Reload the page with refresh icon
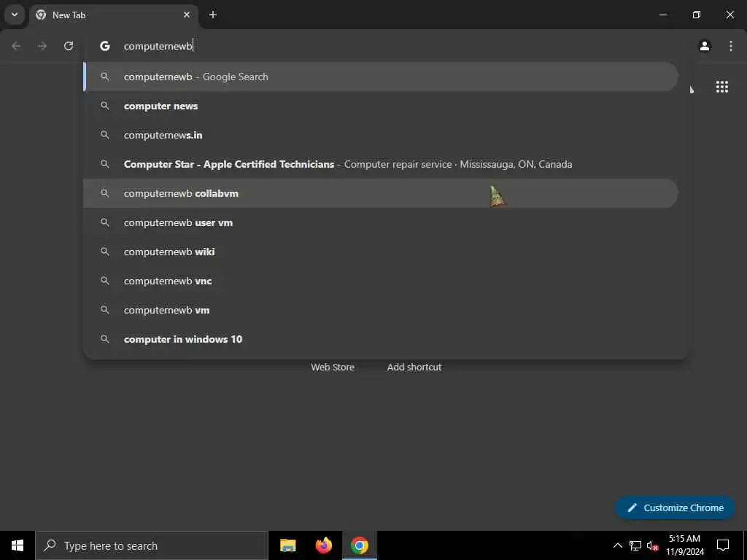747x560 pixels. [69, 46]
